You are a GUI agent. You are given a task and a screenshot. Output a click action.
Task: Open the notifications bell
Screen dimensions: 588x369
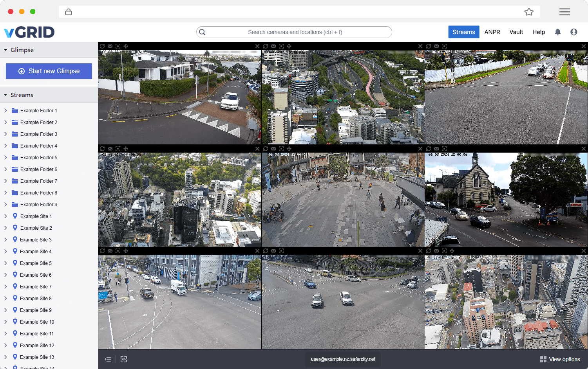coord(557,32)
